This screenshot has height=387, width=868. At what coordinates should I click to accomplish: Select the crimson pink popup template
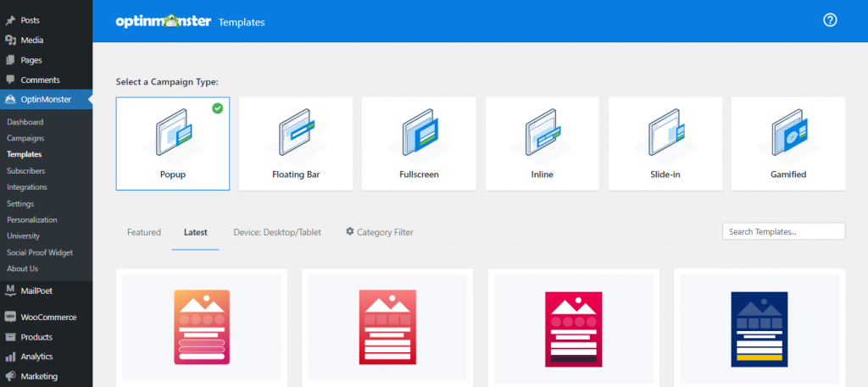574,329
